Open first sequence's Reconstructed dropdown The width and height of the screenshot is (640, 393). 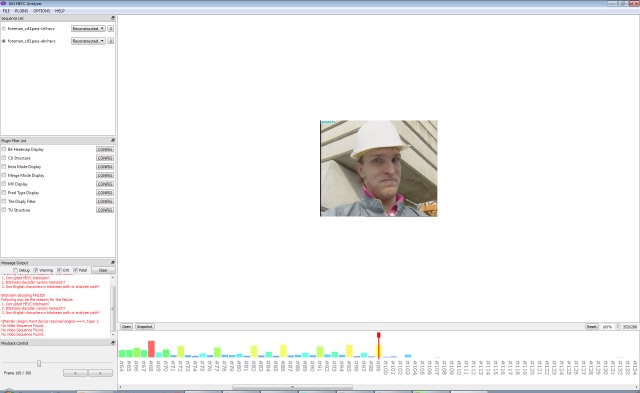[88, 29]
